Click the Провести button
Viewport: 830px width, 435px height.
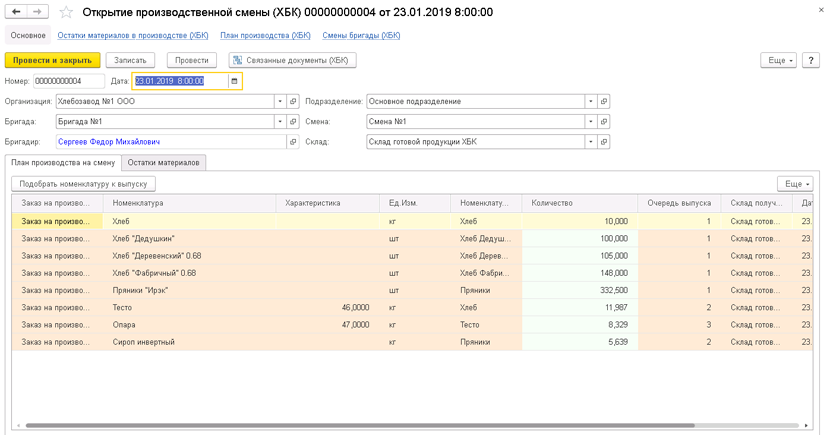pos(192,60)
